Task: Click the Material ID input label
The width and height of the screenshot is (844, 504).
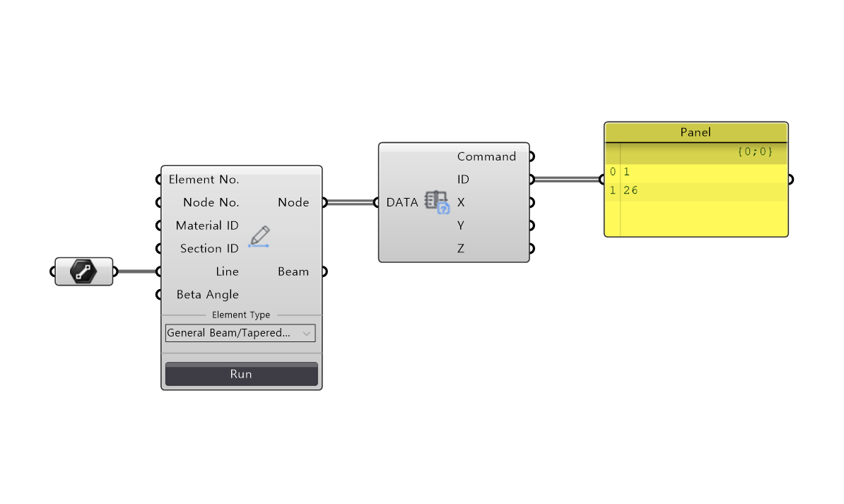Action: tap(207, 225)
